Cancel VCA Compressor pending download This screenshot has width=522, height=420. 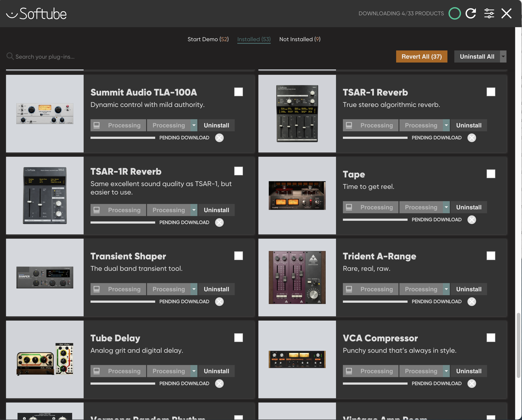pos(472,383)
